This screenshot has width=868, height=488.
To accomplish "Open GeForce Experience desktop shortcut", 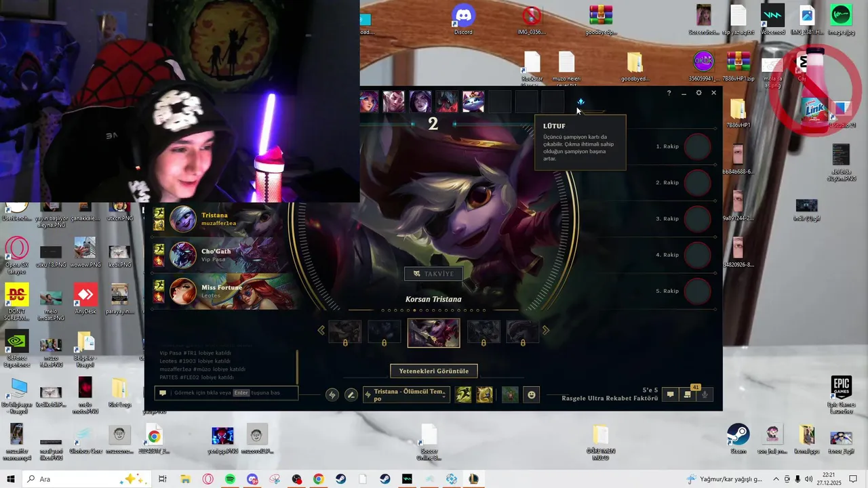I will (17, 350).
